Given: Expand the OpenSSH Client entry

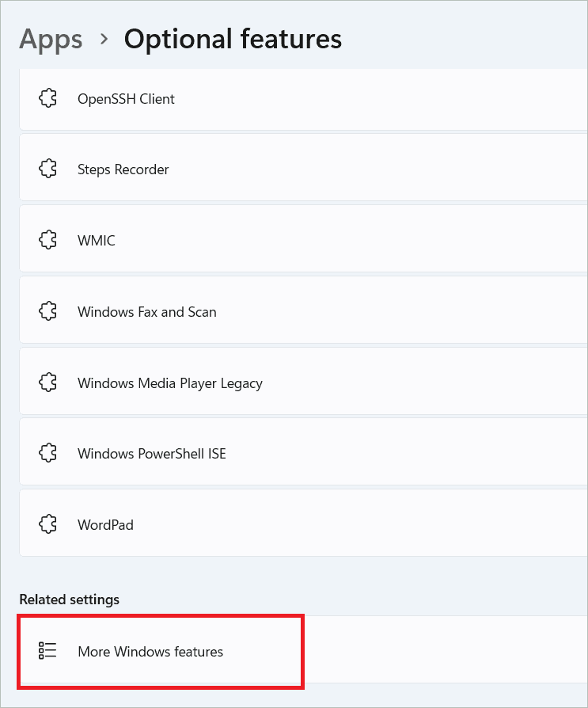Looking at the screenshot, I should tap(304, 99).
